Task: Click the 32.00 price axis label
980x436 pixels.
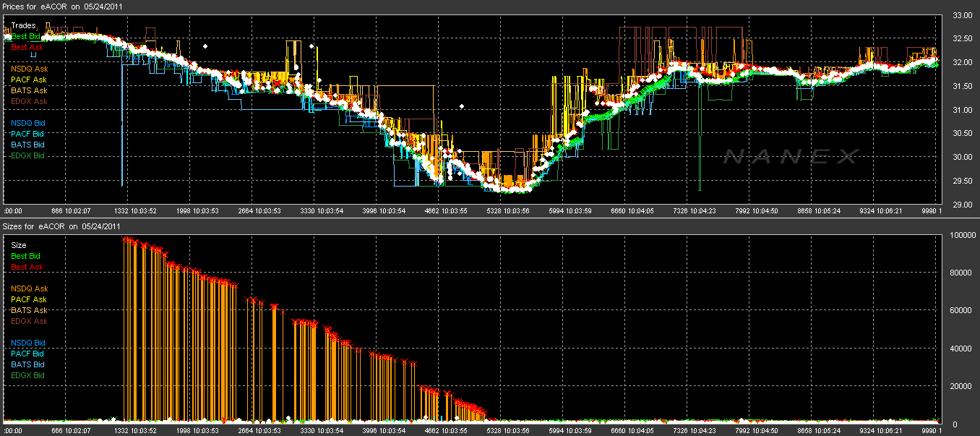Action: (x=962, y=62)
